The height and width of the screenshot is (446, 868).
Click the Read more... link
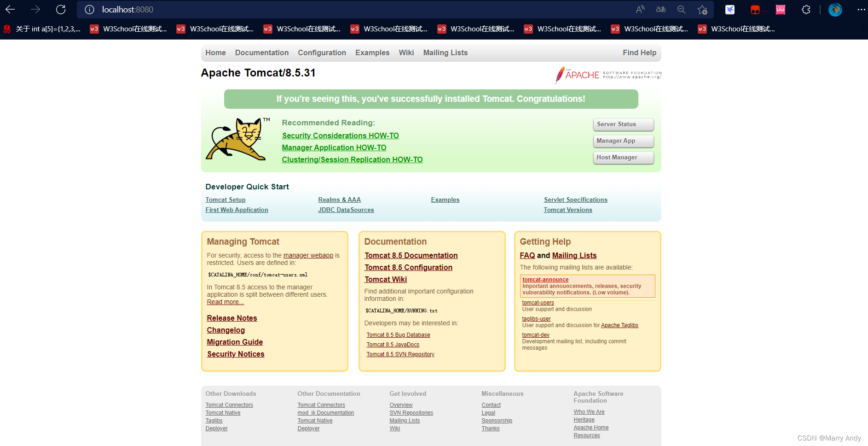[226, 302]
